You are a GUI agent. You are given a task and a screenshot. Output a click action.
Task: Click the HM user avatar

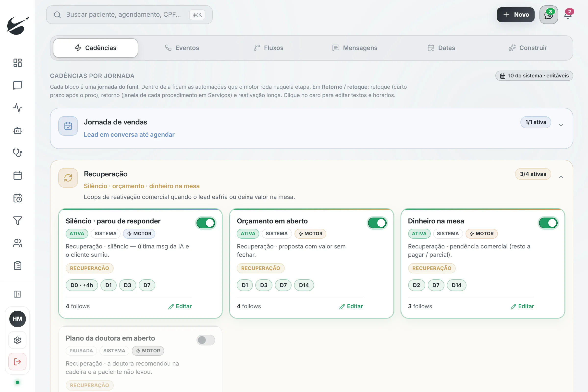point(17,319)
